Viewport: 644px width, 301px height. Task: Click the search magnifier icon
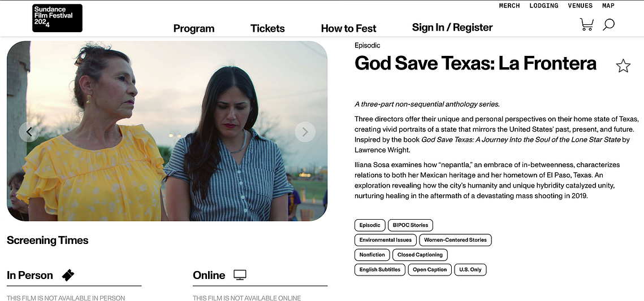(609, 25)
